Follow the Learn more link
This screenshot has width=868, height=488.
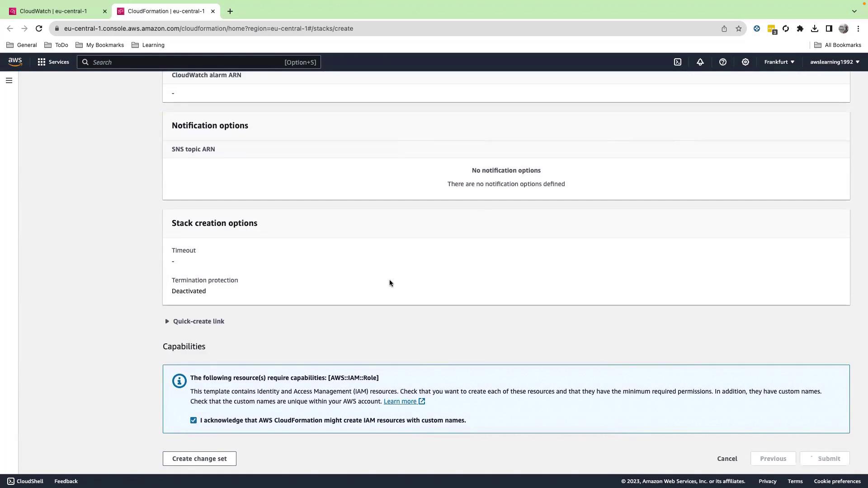[400, 401]
